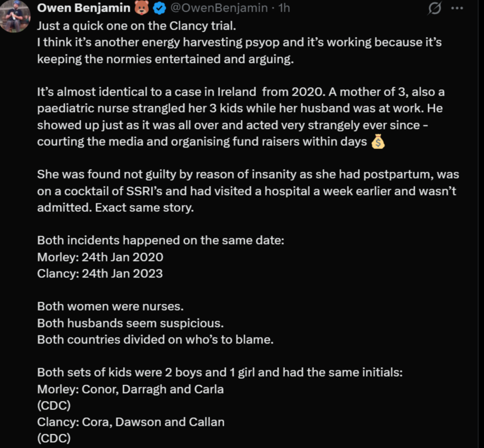
Task: Click the paragraph about the Ireland 2020 case
Action: (241, 117)
